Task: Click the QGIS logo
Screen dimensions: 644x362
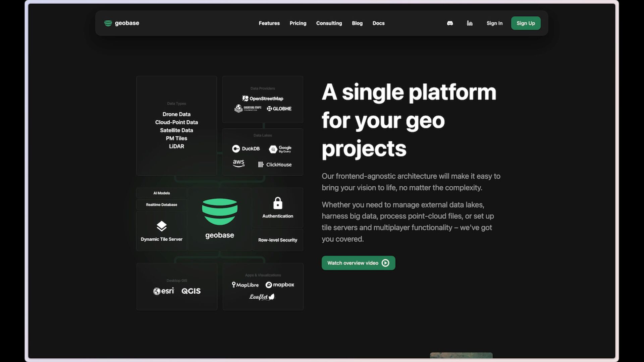Action: click(191, 291)
